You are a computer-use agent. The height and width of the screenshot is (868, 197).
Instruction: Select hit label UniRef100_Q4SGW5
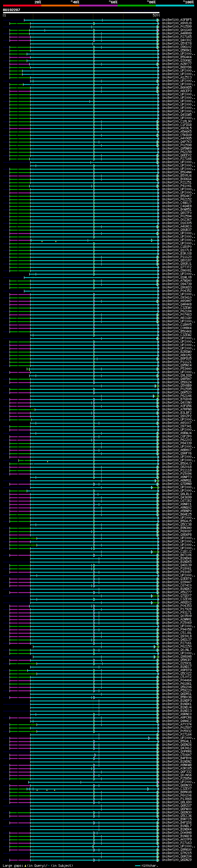177,115
